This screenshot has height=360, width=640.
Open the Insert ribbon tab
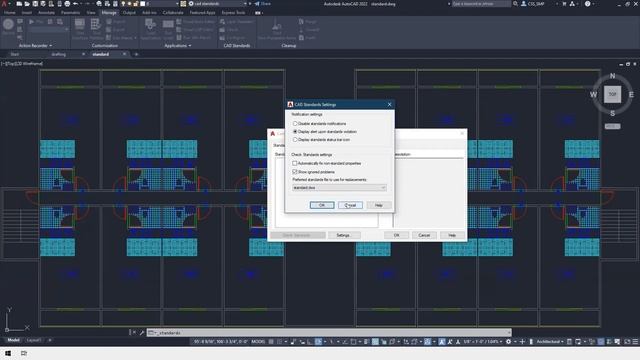tap(27, 13)
